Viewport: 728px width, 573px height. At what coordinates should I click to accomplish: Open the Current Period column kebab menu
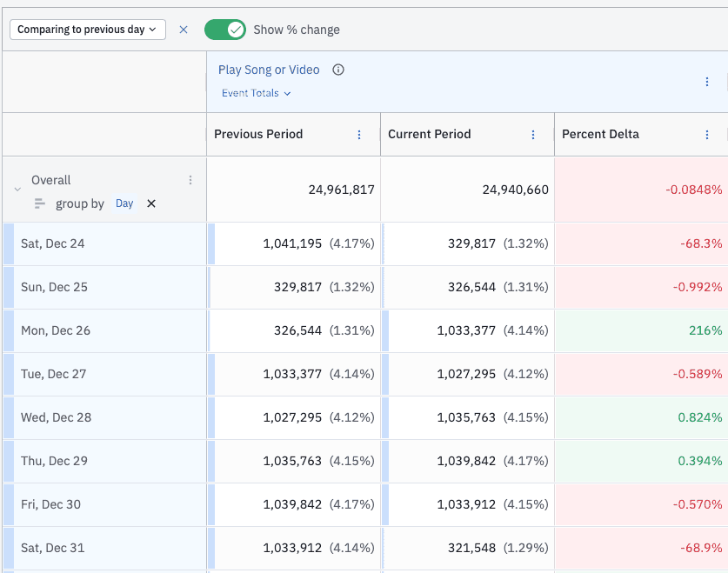tap(533, 135)
